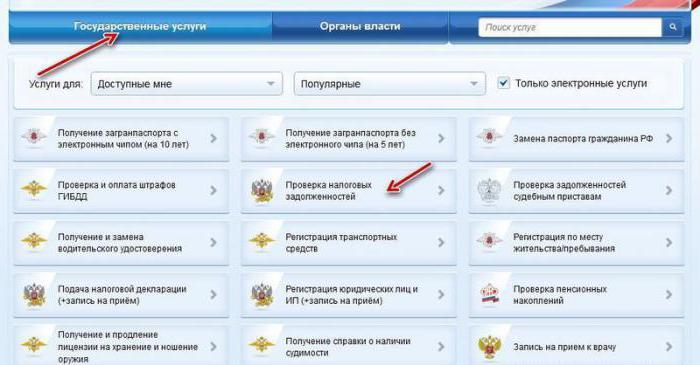Open Замена паспорта гражданина РФ service
Viewport: 700px width, 365px height.
[583, 139]
